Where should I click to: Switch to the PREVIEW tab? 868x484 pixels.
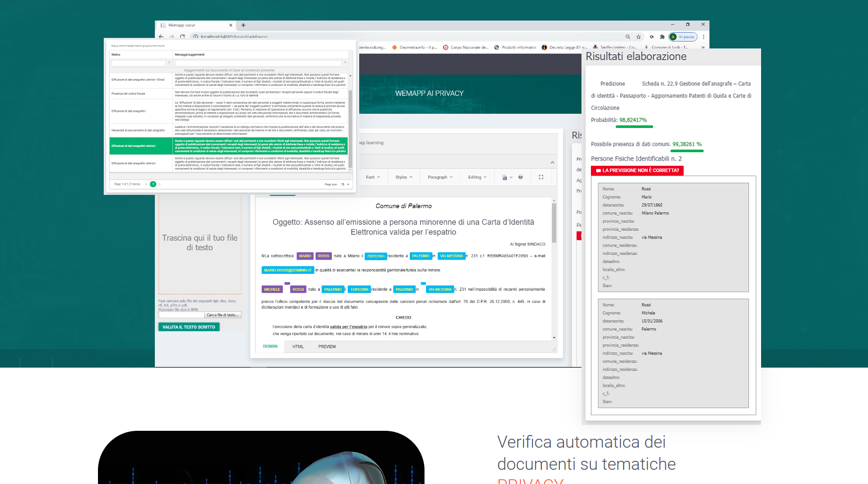tap(327, 347)
